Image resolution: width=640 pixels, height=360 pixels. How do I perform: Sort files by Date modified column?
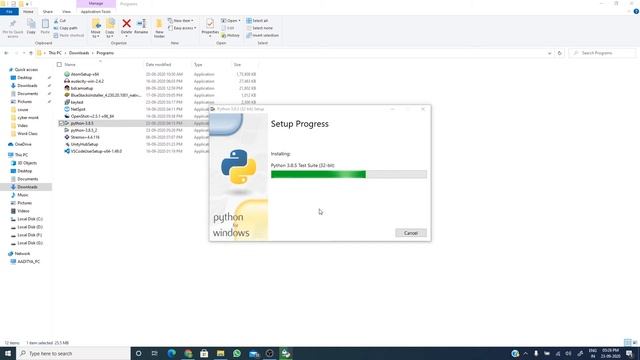coord(158,64)
